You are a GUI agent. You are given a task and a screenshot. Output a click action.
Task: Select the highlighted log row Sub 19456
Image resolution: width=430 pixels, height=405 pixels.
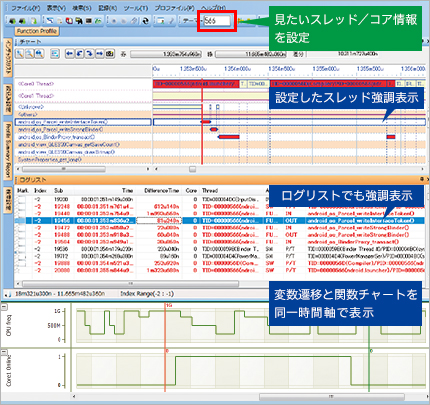coord(220,221)
